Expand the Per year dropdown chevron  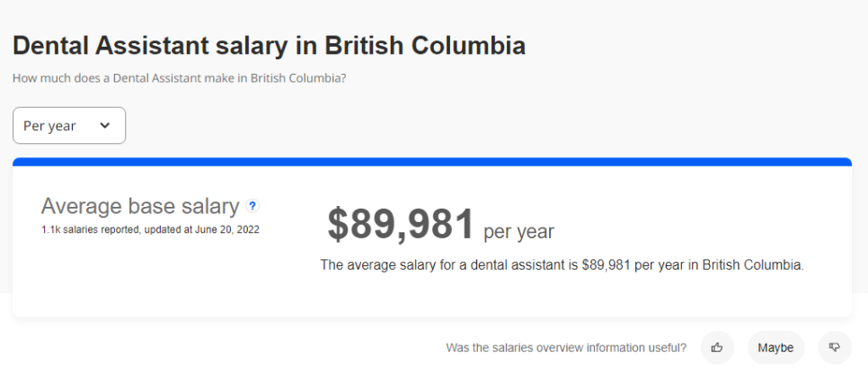[x=105, y=126]
